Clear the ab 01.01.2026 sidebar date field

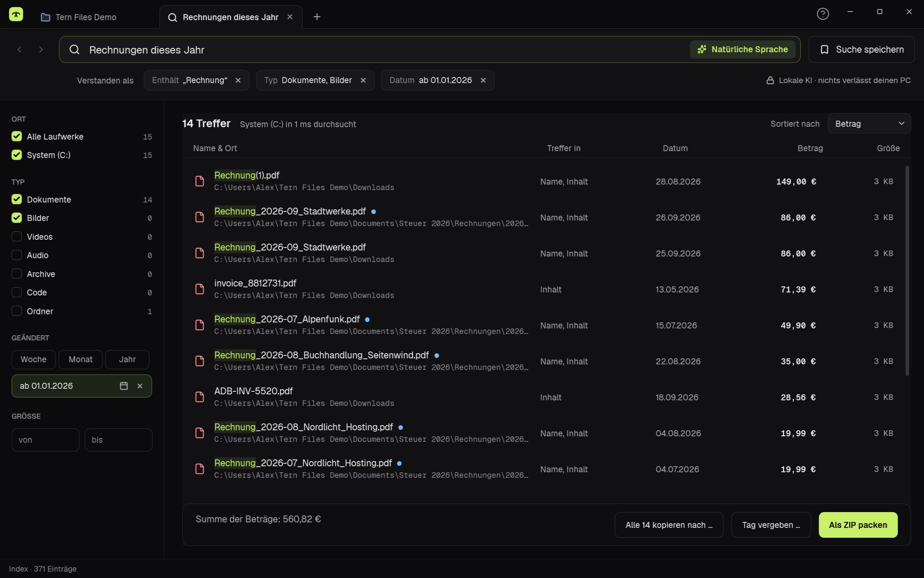point(140,386)
